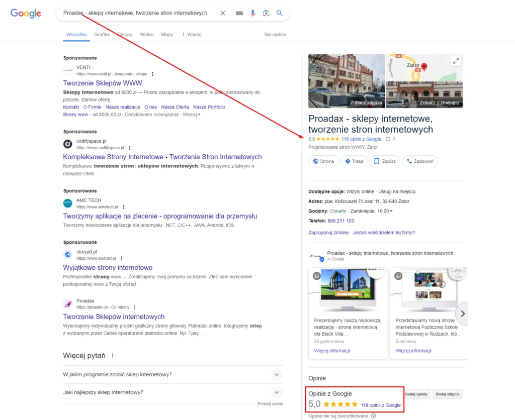Click the Trasa directions button

coord(354,161)
